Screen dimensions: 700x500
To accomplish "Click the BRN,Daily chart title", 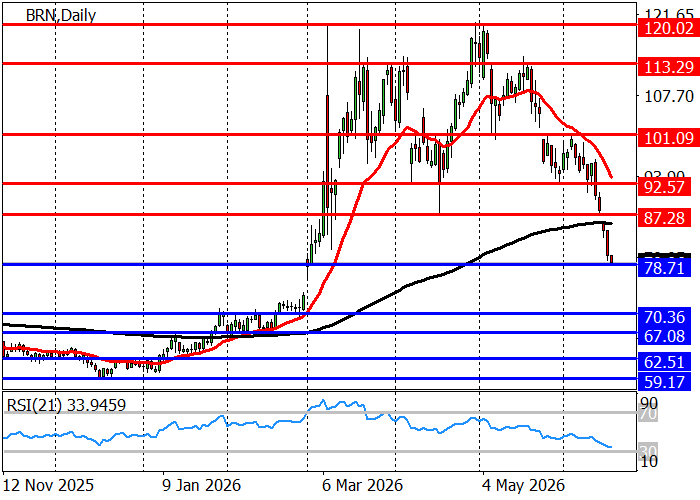I will pyautogui.click(x=61, y=15).
